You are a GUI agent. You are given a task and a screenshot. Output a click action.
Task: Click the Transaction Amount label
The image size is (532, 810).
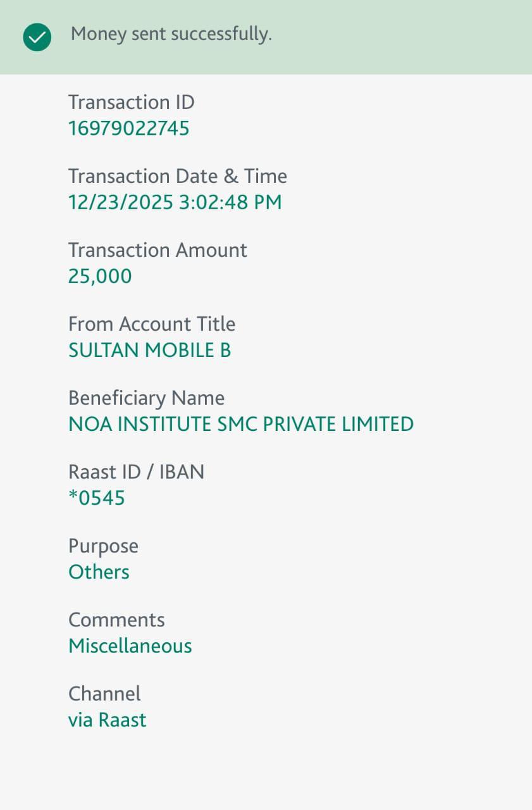pos(158,250)
